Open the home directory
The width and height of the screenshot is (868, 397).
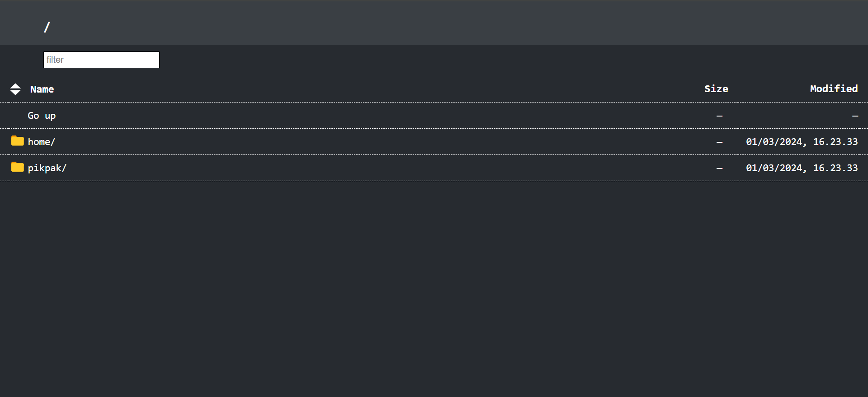click(x=42, y=141)
